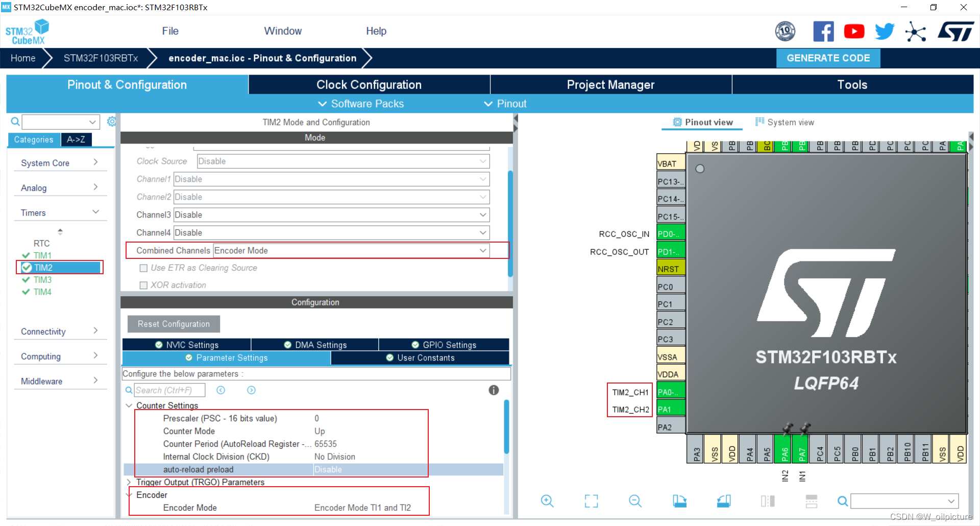
Task: Expand the Analog category
Action: tap(60, 188)
